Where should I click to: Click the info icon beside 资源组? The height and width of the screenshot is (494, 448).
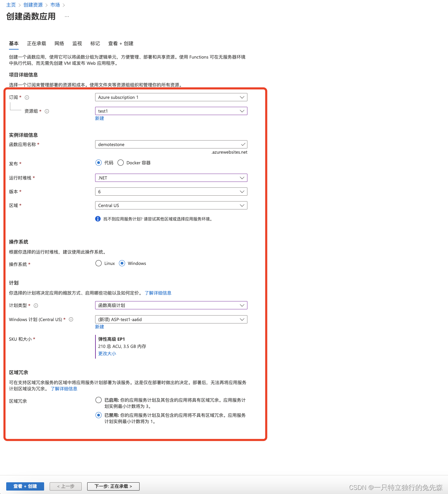click(x=47, y=111)
